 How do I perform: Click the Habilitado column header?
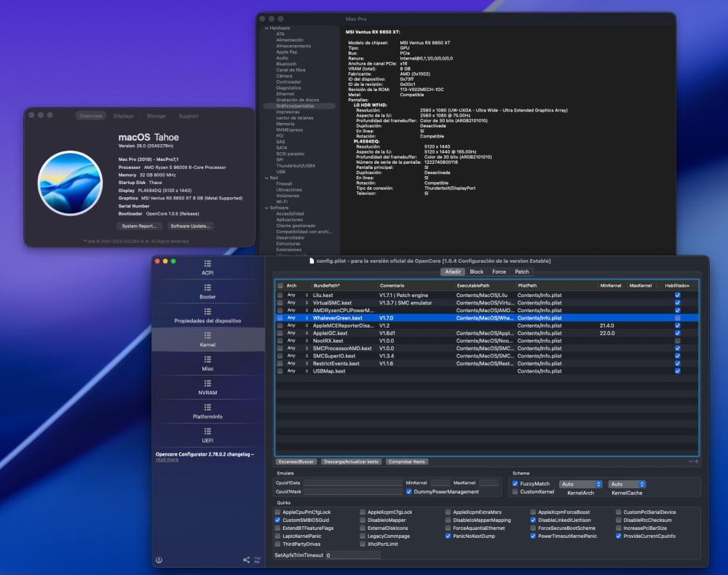click(677, 285)
